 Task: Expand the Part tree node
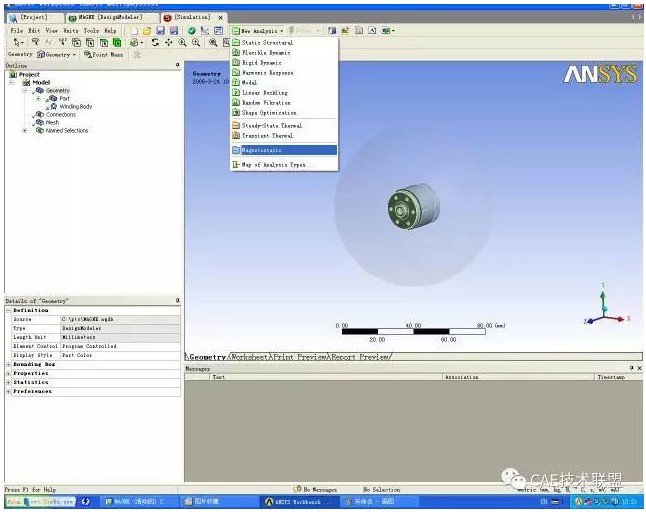pyautogui.click(x=38, y=98)
